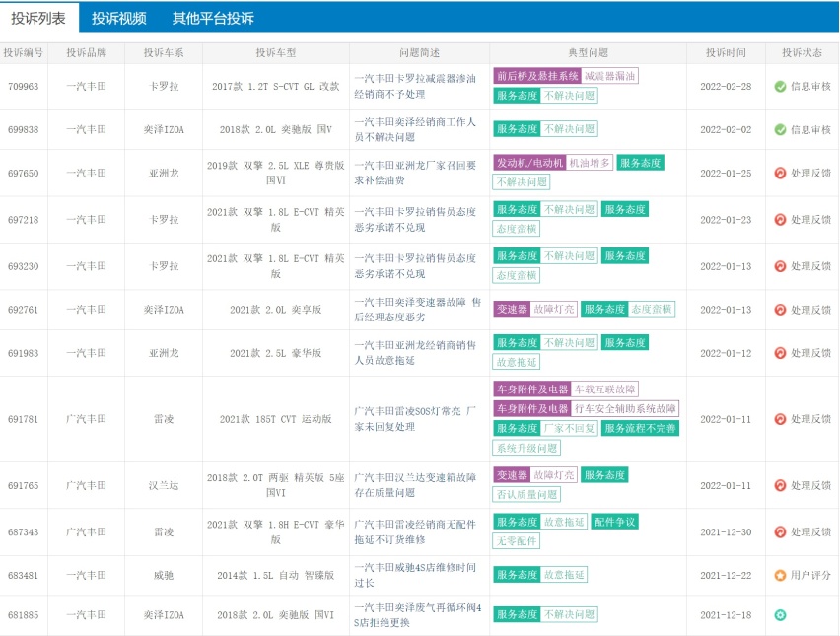Click red feedback status icon for complaint 693230
The image size is (840, 636).
click(x=780, y=266)
